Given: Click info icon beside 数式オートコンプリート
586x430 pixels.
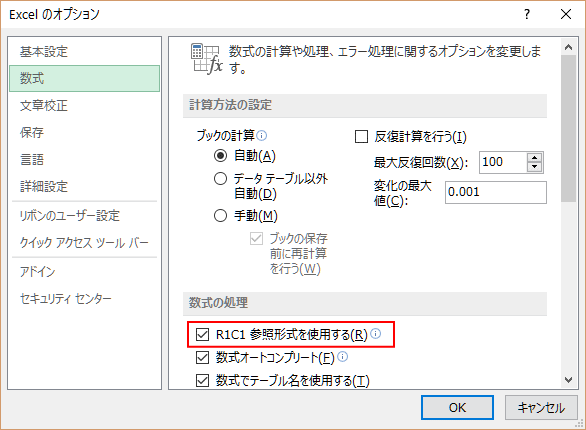Looking at the screenshot, I should (342, 357).
